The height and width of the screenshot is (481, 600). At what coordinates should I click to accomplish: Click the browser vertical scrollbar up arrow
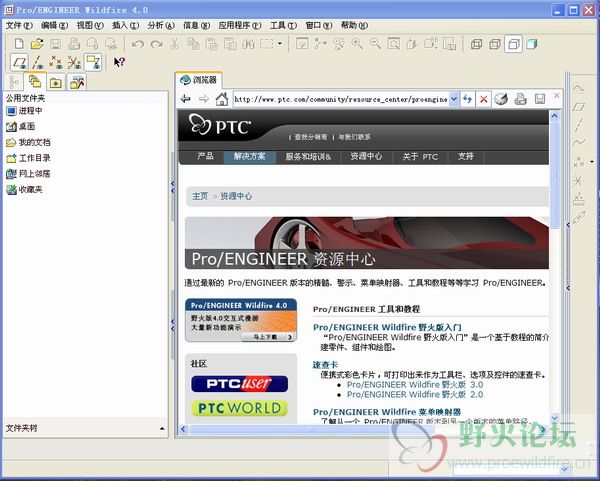coord(554,116)
